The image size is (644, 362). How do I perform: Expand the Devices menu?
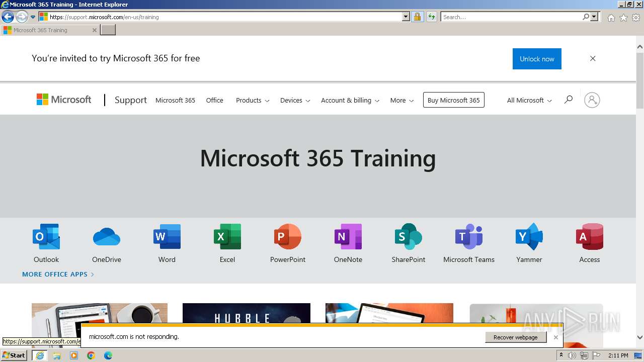(x=295, y=100)
